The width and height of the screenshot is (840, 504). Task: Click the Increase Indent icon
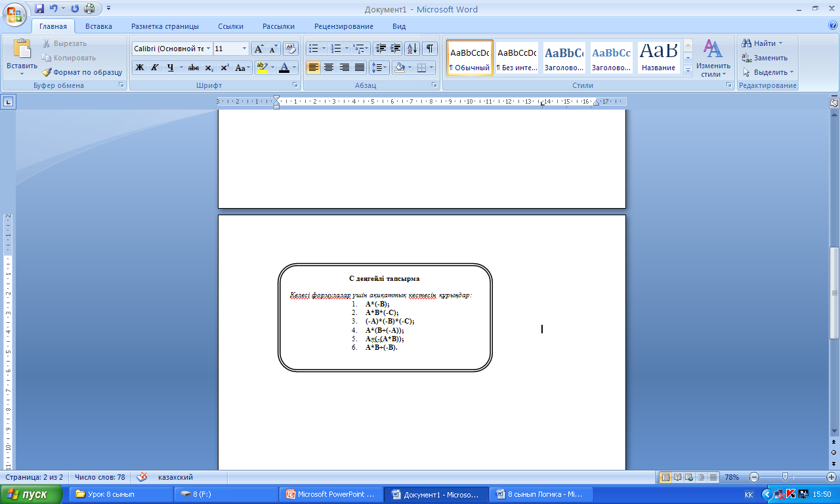[396, 49]
